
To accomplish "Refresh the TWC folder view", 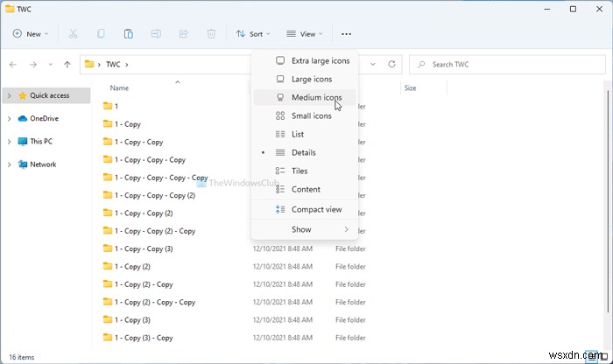I will [x=391, y=64].
